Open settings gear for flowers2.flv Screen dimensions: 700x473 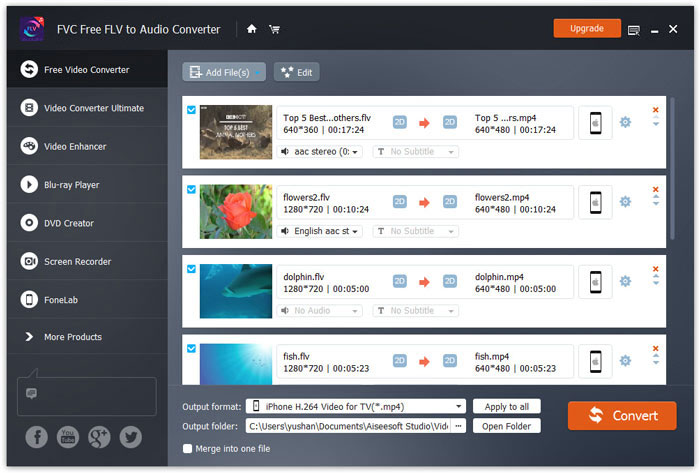coord(625,202)
